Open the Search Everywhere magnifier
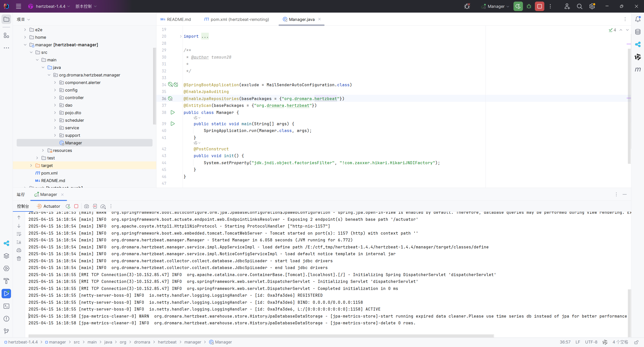This screenshot has height=347, width=644. click(579, 6)
